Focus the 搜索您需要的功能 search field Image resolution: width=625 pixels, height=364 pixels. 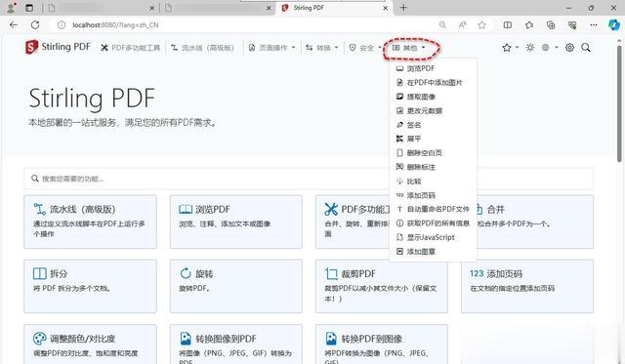[309, 179]
